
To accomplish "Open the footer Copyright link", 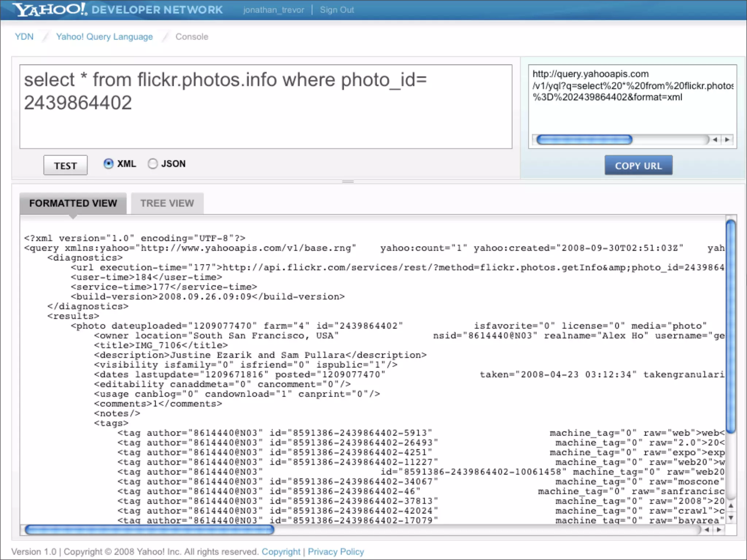I will click(281, 552).
